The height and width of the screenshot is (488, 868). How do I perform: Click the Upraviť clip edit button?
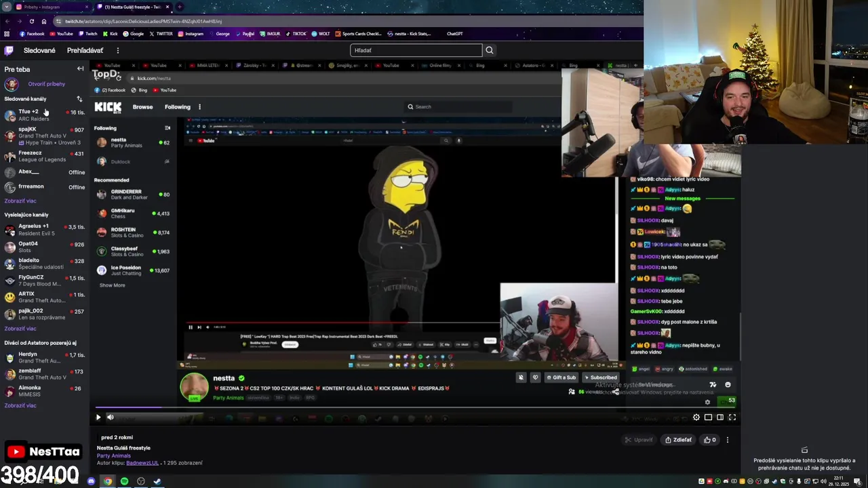(639, 440)
